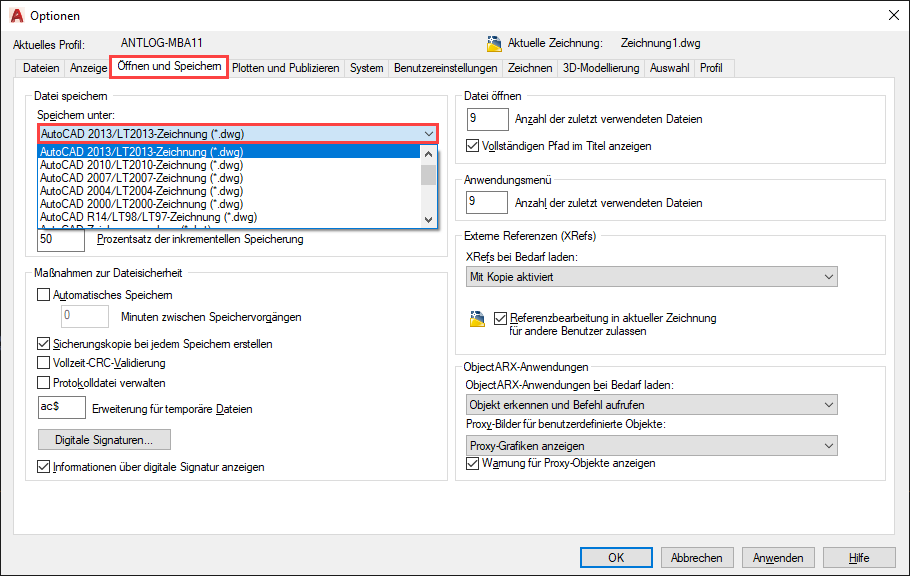Click the drawing icon next to Referenzbearbeitung

tap(477, 319)
